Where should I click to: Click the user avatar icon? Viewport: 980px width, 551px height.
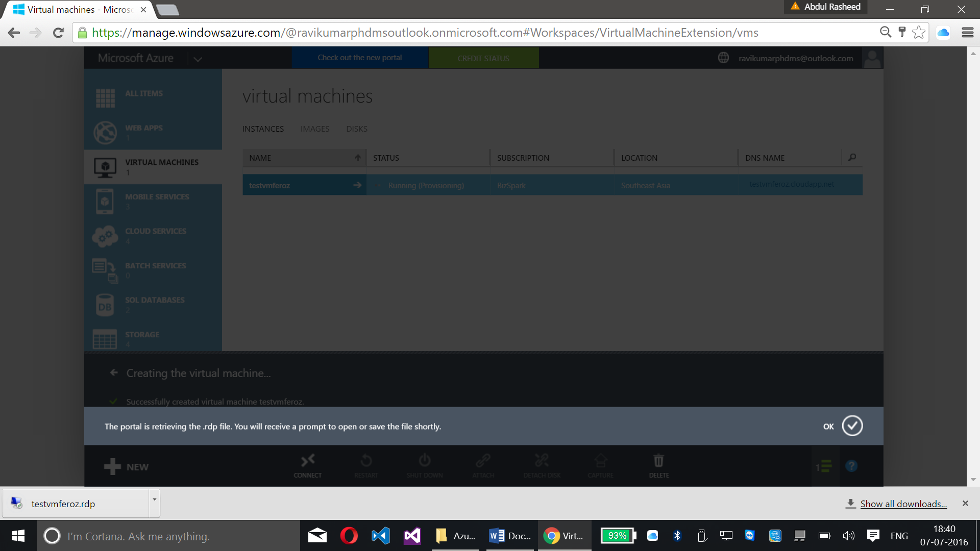tap(872, 58)
